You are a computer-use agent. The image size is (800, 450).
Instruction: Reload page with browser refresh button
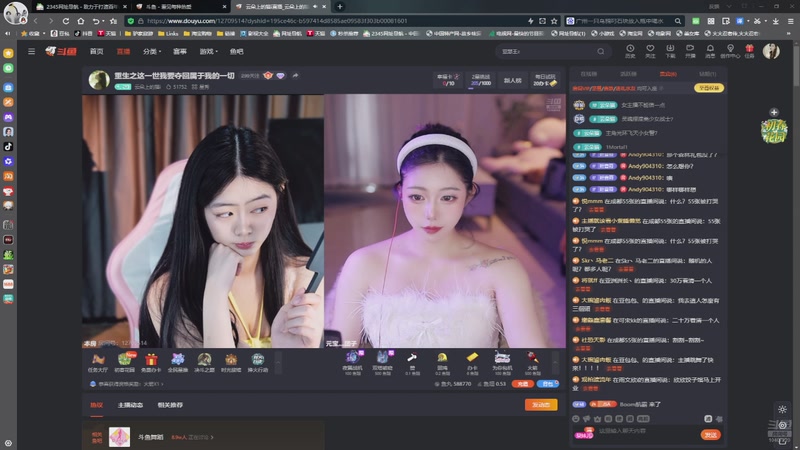tap(66, 21)
